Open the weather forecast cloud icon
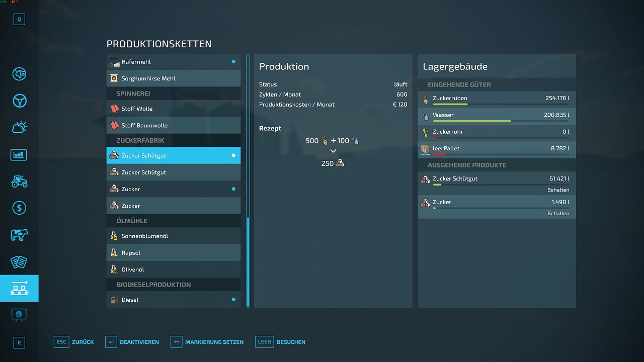Screen dimensions: 644x362 pyautogui.click(x=19, y=127)
